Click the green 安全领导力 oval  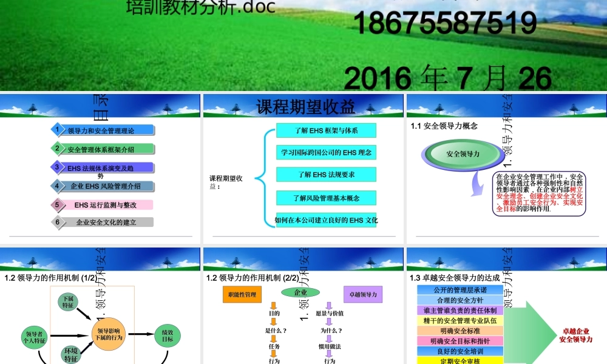pyautogui.click(x=463, y=154)
